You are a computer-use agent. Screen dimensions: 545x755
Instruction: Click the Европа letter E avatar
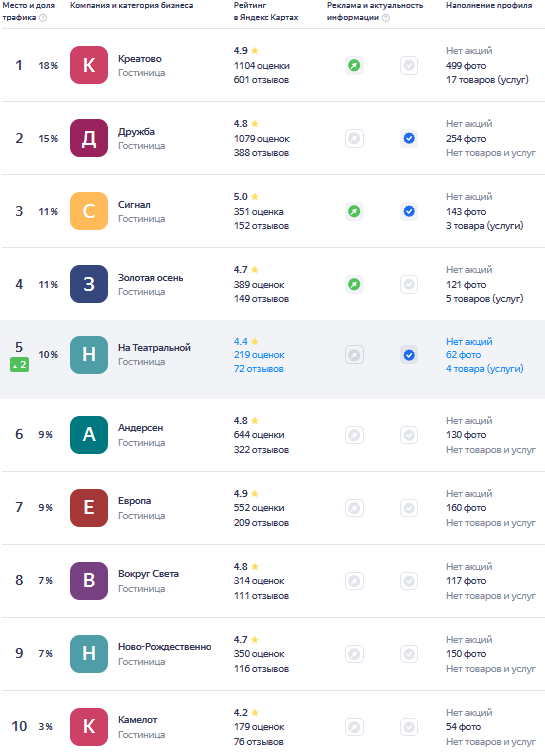click(89, 508)
